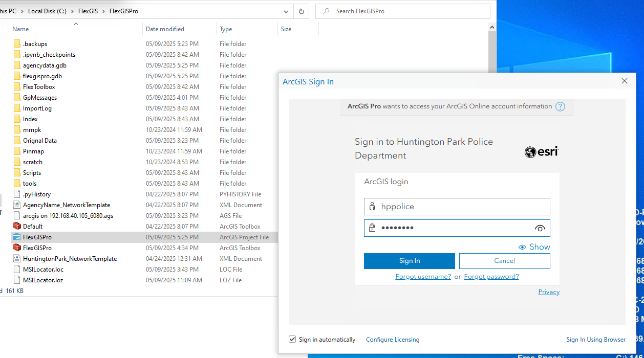Sort files by the Name column
Image resolution: width=644 pixels, height=358 pixels.
coord(20,29)
